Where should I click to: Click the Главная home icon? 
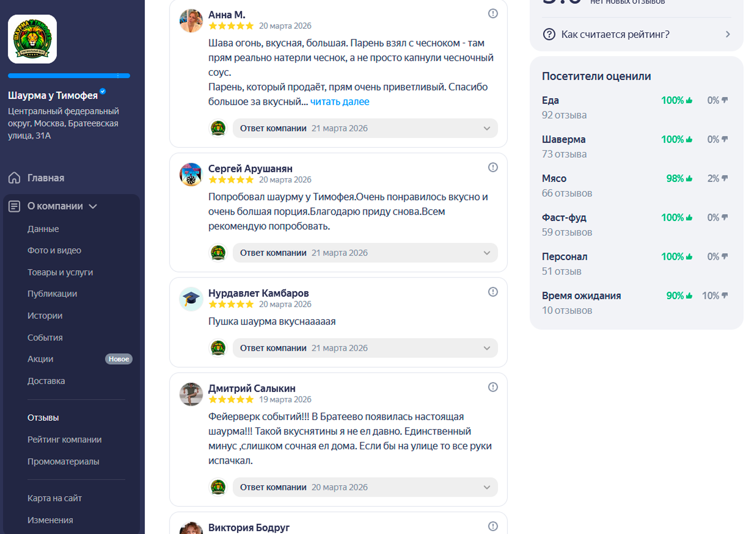click(14, 178)
